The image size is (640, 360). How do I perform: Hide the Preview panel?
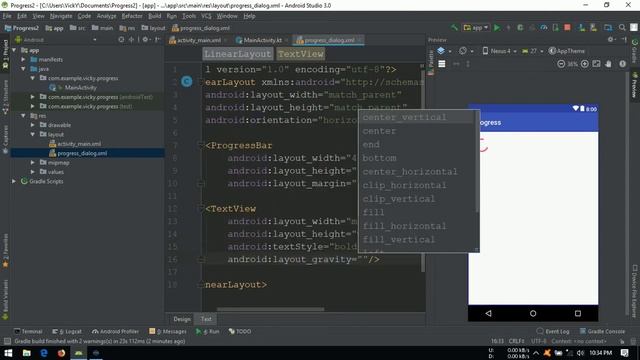pos(624,40)
